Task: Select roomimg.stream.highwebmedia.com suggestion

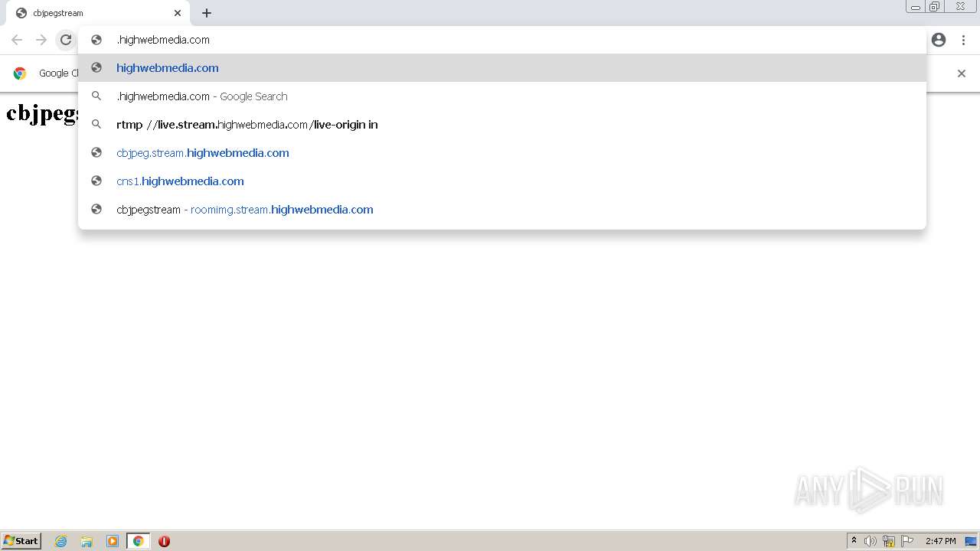Action: (x=502, y=210)
